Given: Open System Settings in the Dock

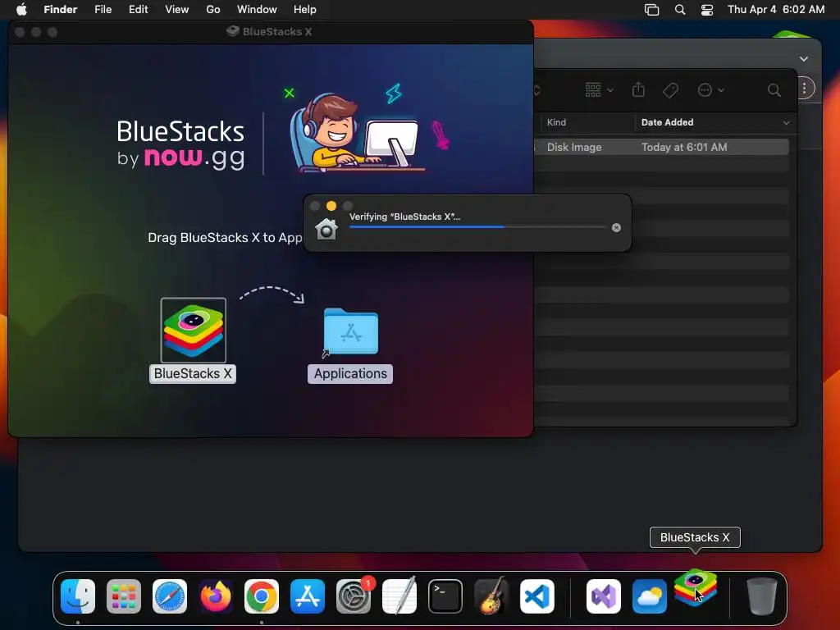Looking at the screenshot, I should (x=354, y=596).
